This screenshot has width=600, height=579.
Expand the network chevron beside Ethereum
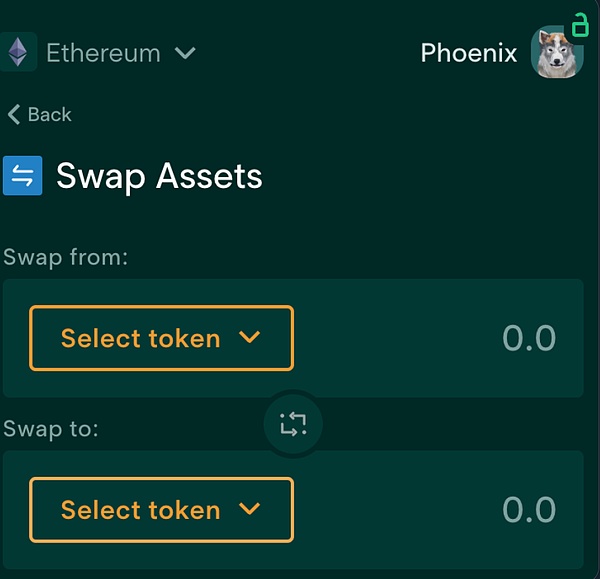pyautogui.click(x=185, y=53)
